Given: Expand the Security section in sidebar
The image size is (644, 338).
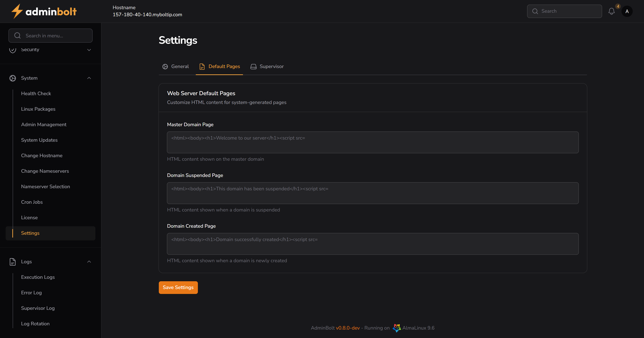Looking at the screenshot, I should coord(89,50).
